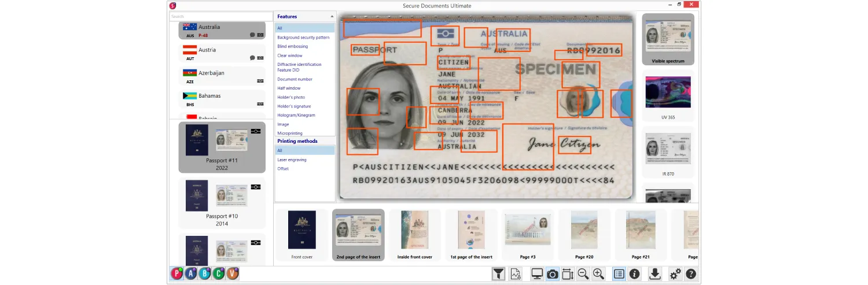Click the fit-image-to-frame icon
Image resolution: width=868 pixels, height=285 pixels.
coord(568,274)
